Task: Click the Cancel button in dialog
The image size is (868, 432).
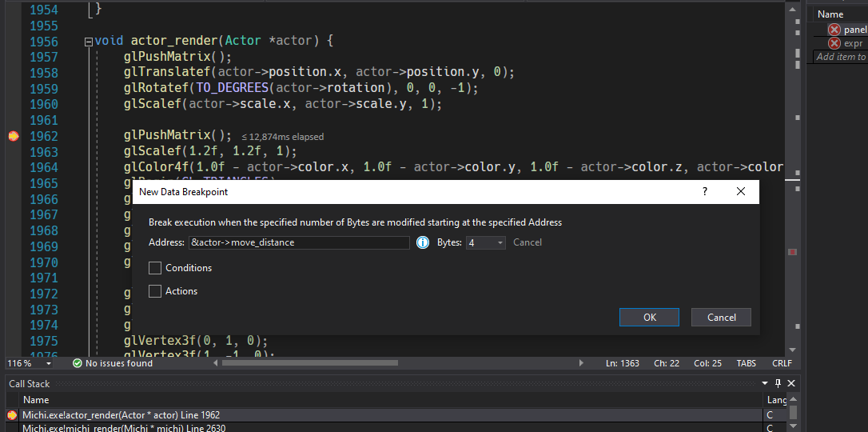Action: (721, 318)
